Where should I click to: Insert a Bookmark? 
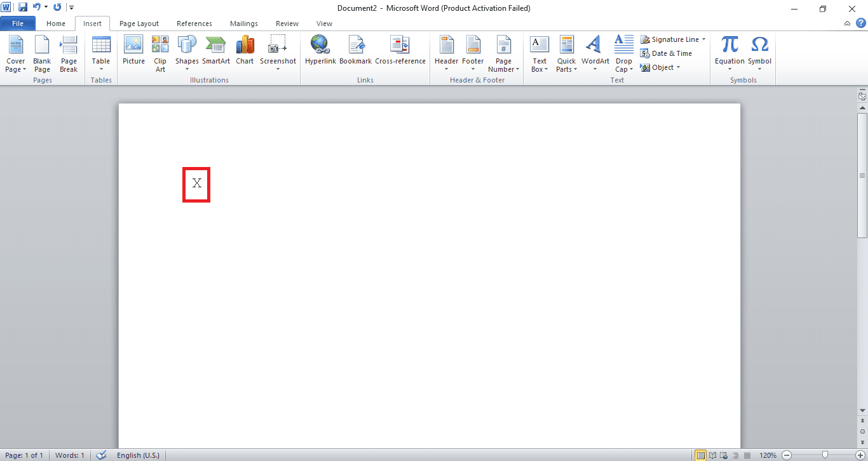[x=355, y=51]
